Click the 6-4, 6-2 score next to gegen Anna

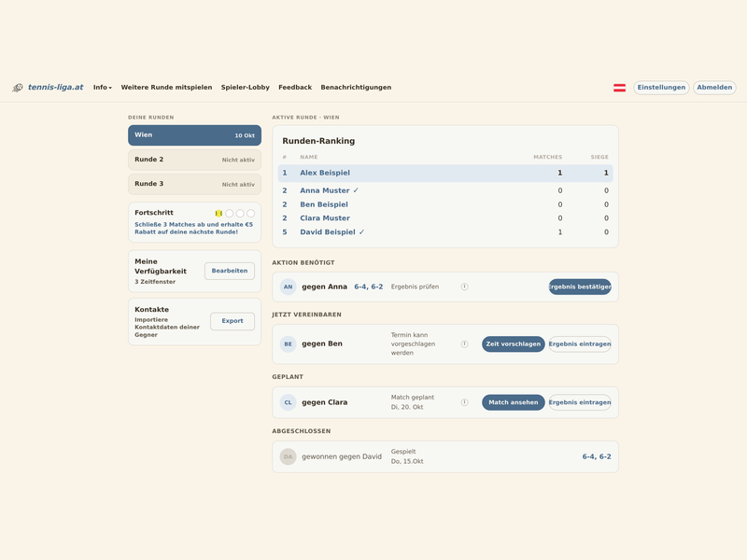(x=368, y=287)
